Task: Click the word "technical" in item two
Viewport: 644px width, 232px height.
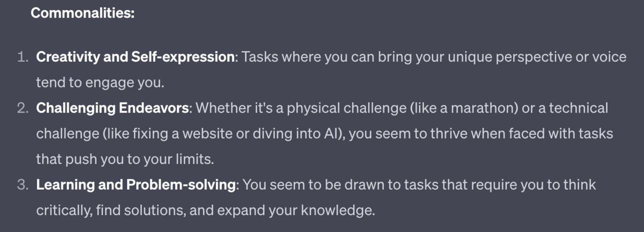Action: click(x=579, y=108)
